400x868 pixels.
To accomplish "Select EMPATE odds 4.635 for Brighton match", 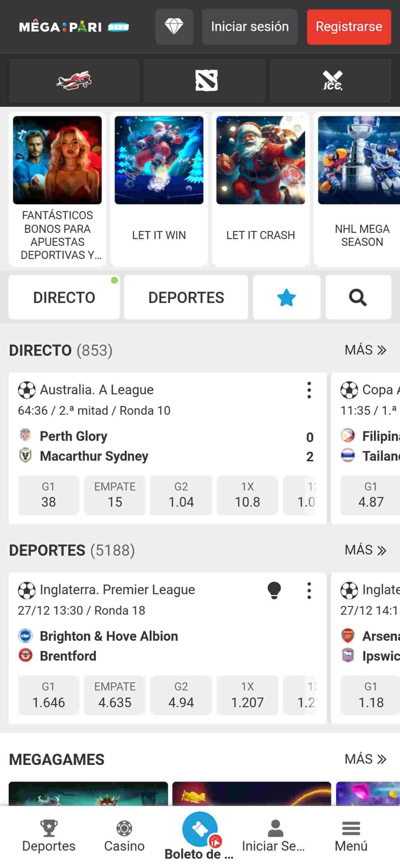I will pyautogui.click(x=115, y=695).
